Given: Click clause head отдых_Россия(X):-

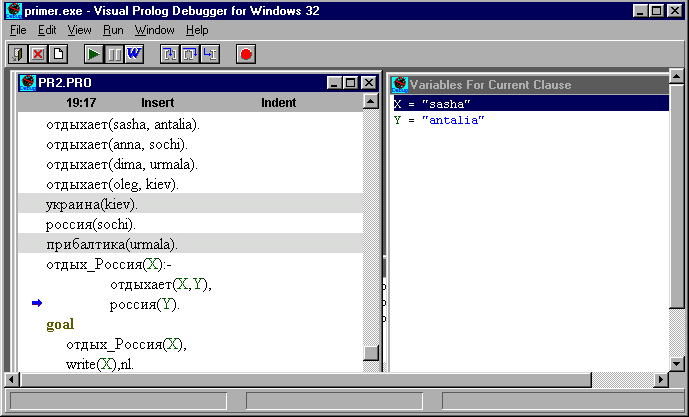Looking at the screenshot, I should [x=109, y=265].
